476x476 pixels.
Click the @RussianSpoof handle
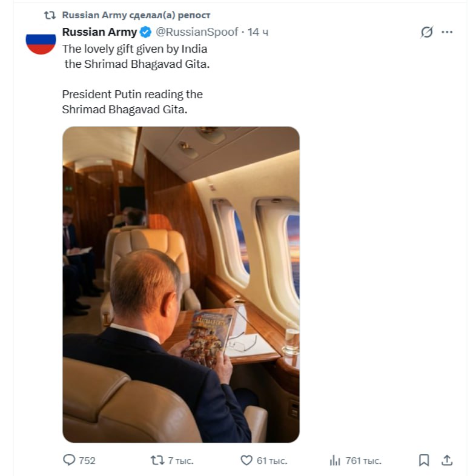[197, 32]
